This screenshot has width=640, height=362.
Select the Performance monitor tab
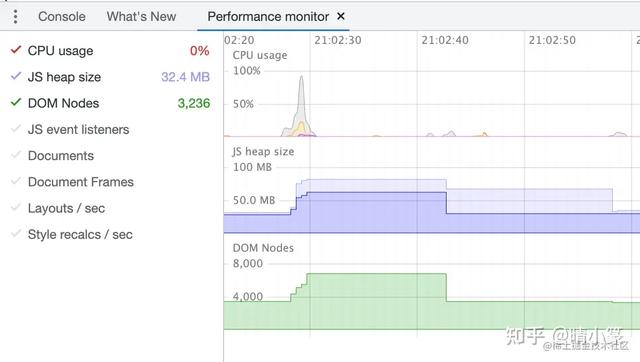point(268,17)
